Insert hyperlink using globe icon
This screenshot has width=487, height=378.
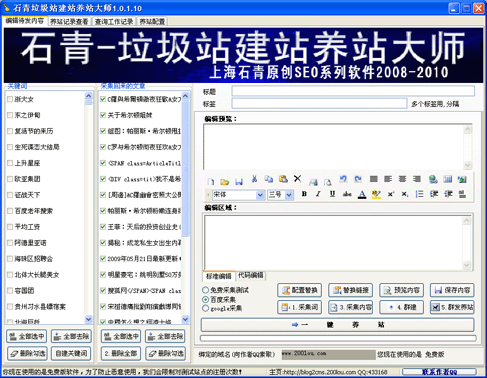point(433,179)
